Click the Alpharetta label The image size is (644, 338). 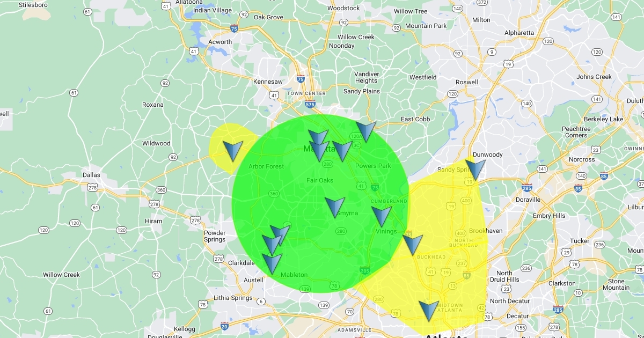point(519,33)
